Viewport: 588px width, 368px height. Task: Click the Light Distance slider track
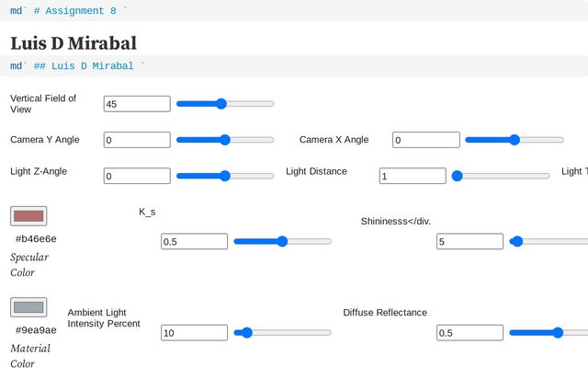501,176
